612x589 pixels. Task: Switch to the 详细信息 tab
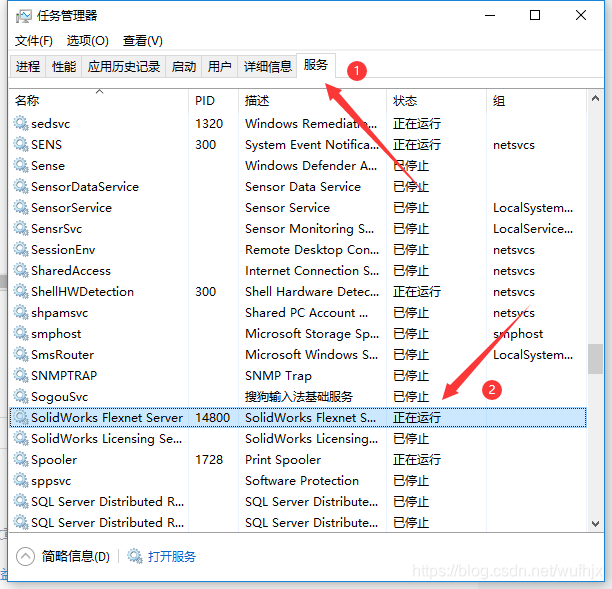click(x=268, y=67)
